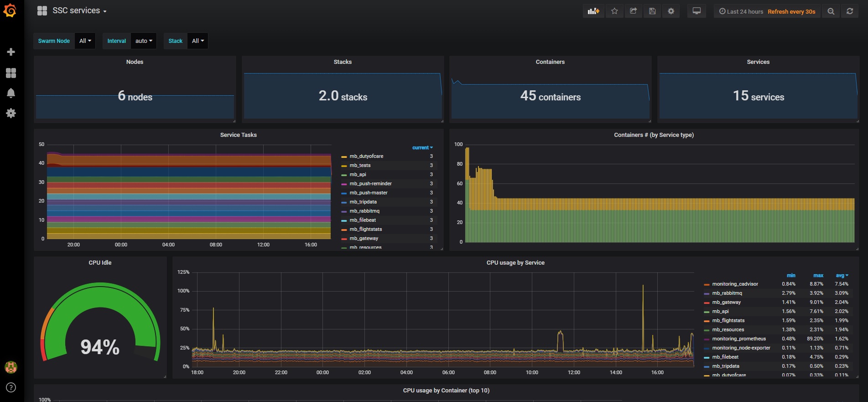Toggle mb_push-reminder series in legend
The height and width of the screenshot is (402, 868).
pos(370,183)
